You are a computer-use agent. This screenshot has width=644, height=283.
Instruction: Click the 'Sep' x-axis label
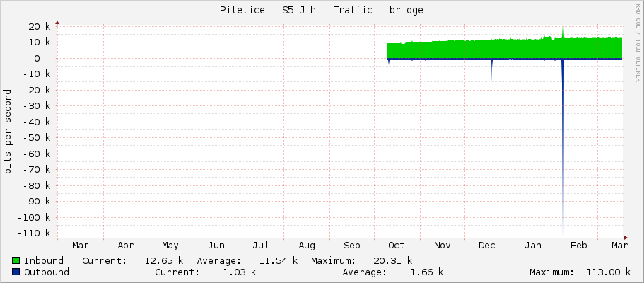click(x=351, y=246)
